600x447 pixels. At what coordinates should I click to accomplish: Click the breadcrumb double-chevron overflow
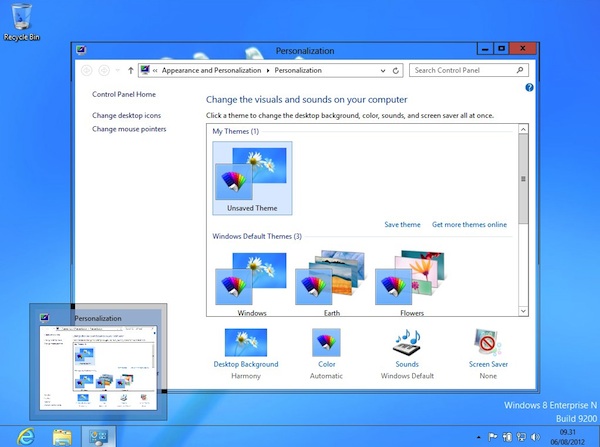pos(155,70)
